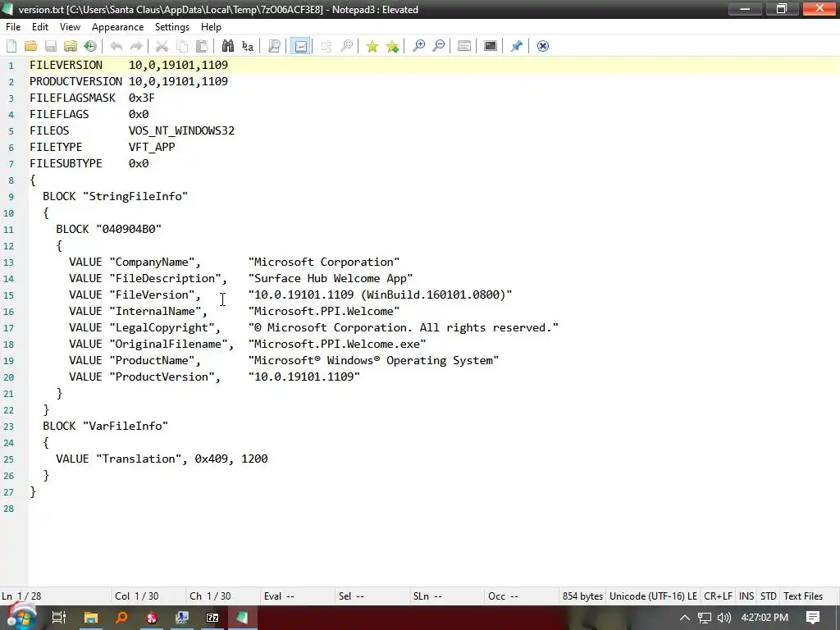Image resolution: width=840 pixels, height=630 pixels.
Task: Click 'Text Files' scheme in status bar
Action: (802, 596)
